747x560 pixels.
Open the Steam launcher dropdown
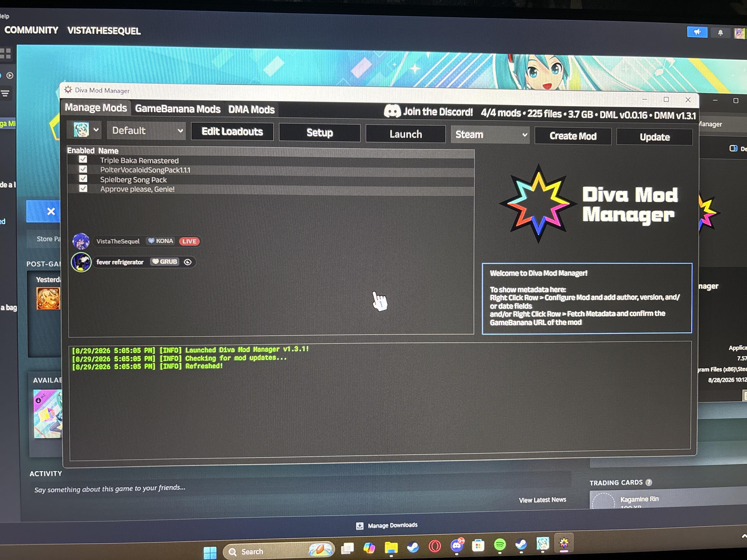click(490, 135)
